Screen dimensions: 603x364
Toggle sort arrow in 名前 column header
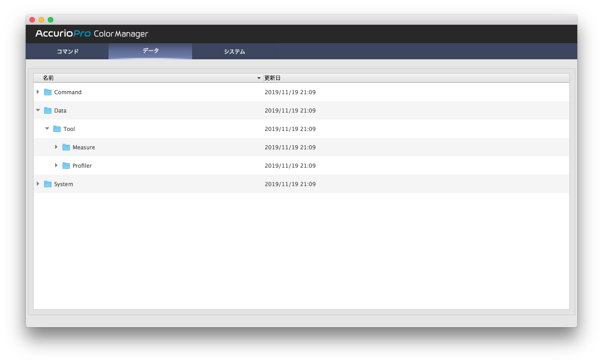259,78
